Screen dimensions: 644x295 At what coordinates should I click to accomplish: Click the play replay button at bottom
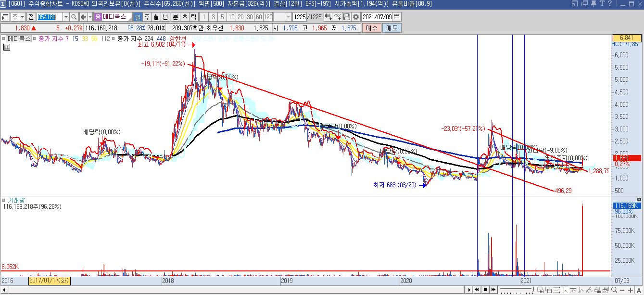(x=469, y=290)
